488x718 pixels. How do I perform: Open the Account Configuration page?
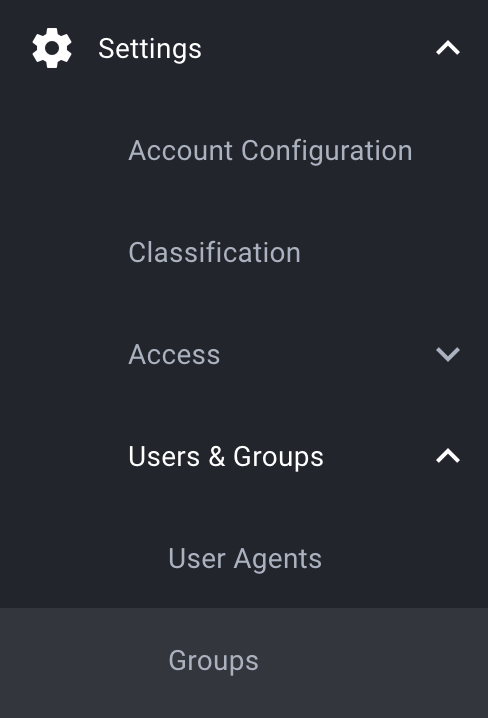click(270, 151)
